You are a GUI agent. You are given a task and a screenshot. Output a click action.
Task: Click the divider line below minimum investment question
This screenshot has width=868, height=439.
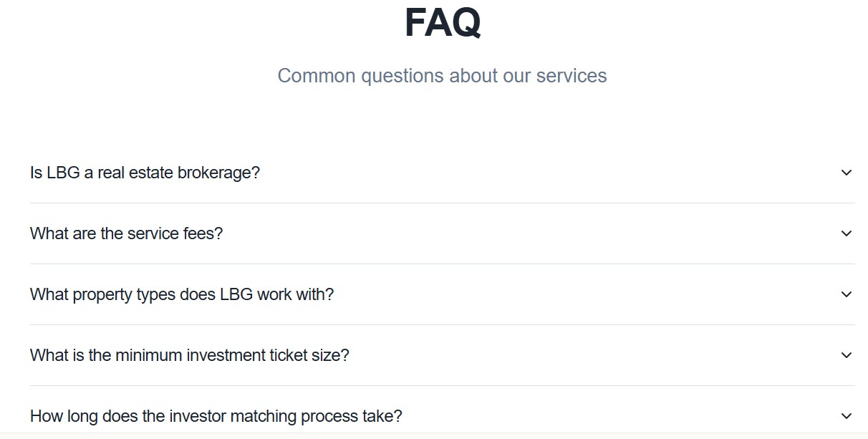pyautogui.click(x=442, y=385)
